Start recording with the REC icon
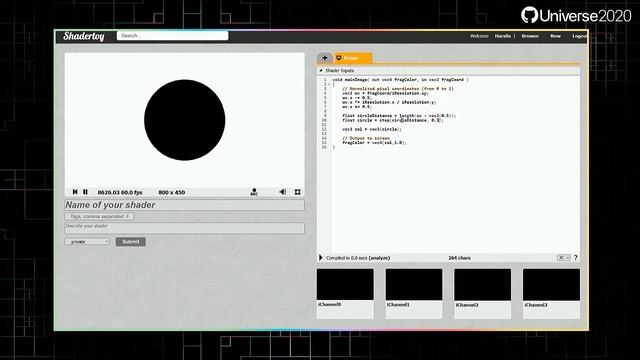The image size is (640, 360). pyautogui.click(x=254, y=192)
